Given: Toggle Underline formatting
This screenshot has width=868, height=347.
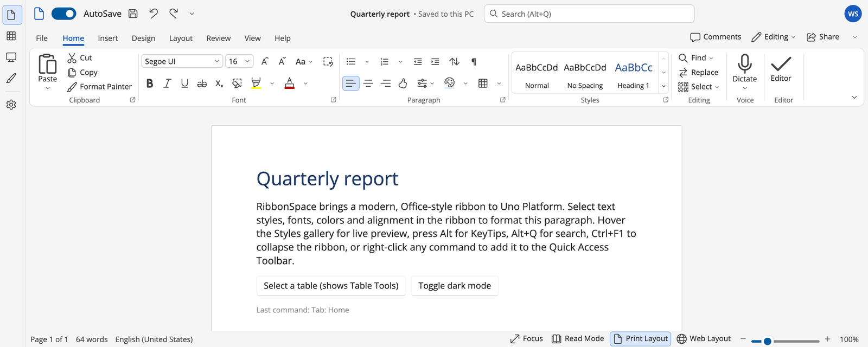Looking at the screenshot, I should 184,83.
